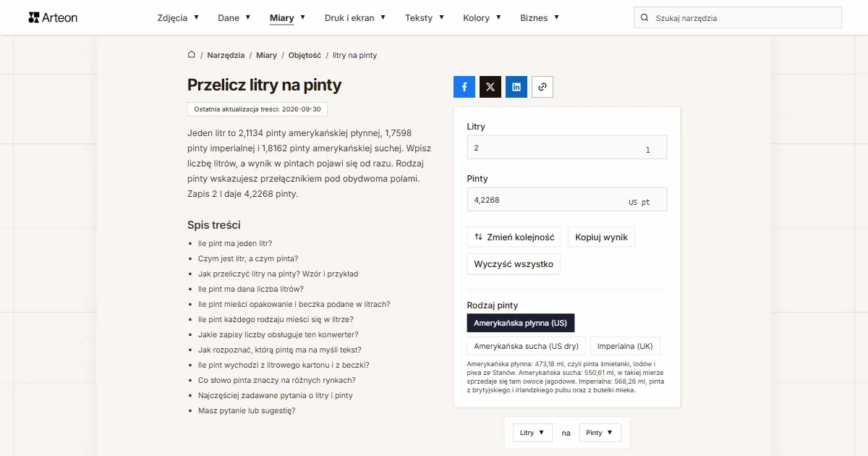Click the Wyczyść wszystko button
Viewport: 868px width, 456px height.
pyautogui.click(x=514, y=264)
